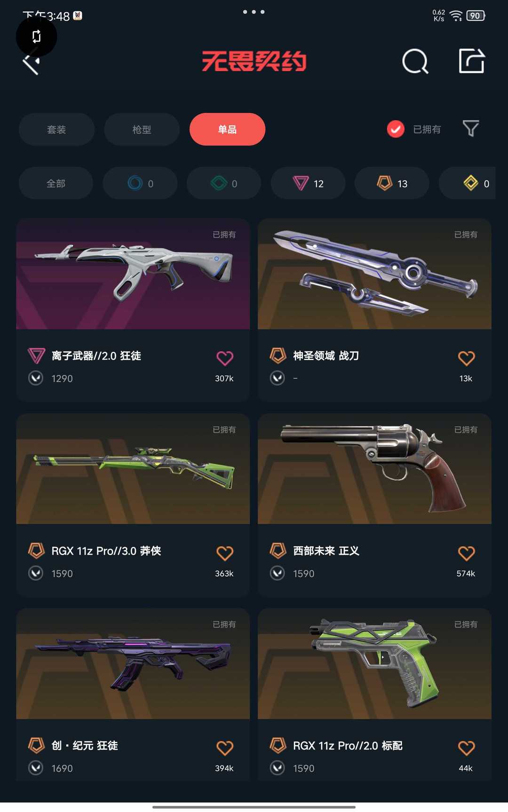Open the search magnifier icon
Screen dimensions: 508x812
pyautogui.click(x=415, y=62)
